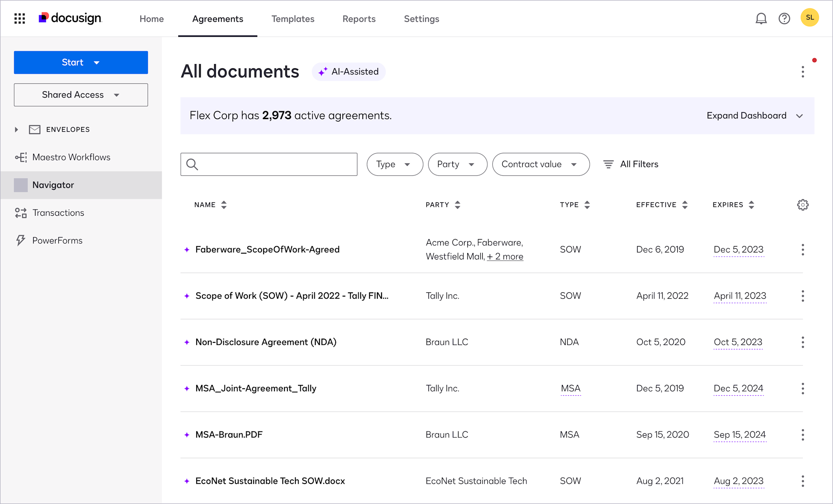
Task: Open Transactions from the sidebar
Action: click(58, 213)
